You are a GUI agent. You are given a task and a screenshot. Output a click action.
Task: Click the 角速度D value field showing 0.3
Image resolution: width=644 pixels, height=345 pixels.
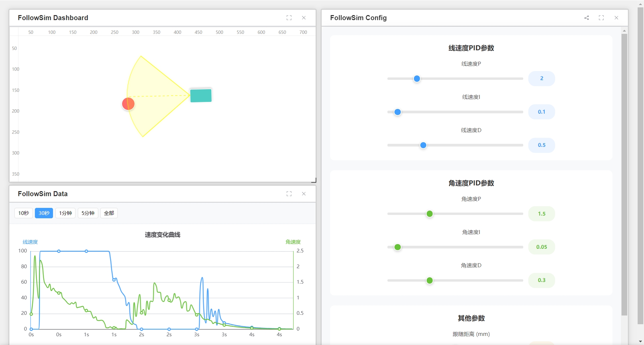click(542, 280)
